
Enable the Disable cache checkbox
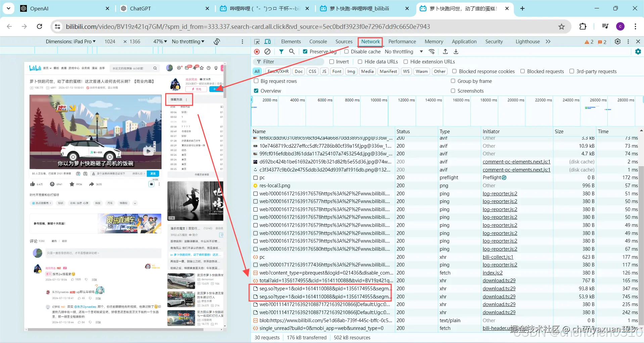click(x=347, y=52)
